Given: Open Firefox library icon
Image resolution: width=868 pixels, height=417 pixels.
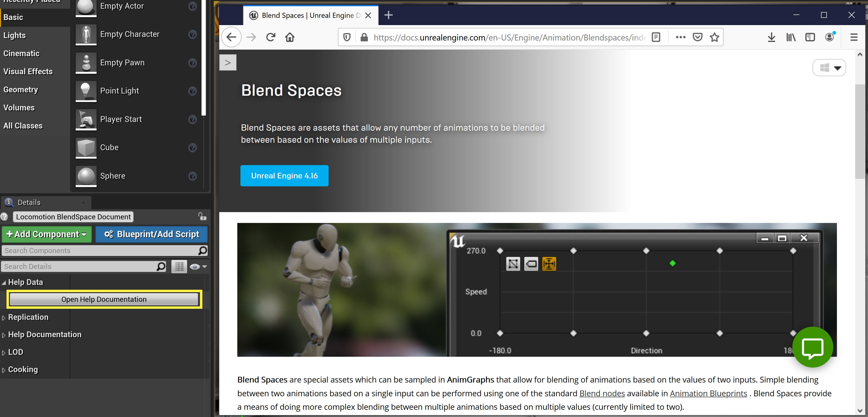Looking at the screenshot, I should click(790, 37).
